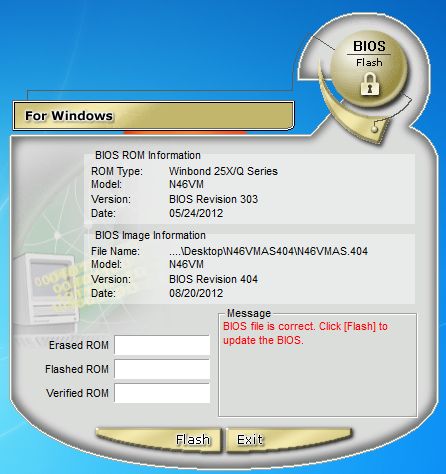Viewport: 446px width, 474px height.
Task: Click the 'Flashed ROM' label
Action: (77, 369)
